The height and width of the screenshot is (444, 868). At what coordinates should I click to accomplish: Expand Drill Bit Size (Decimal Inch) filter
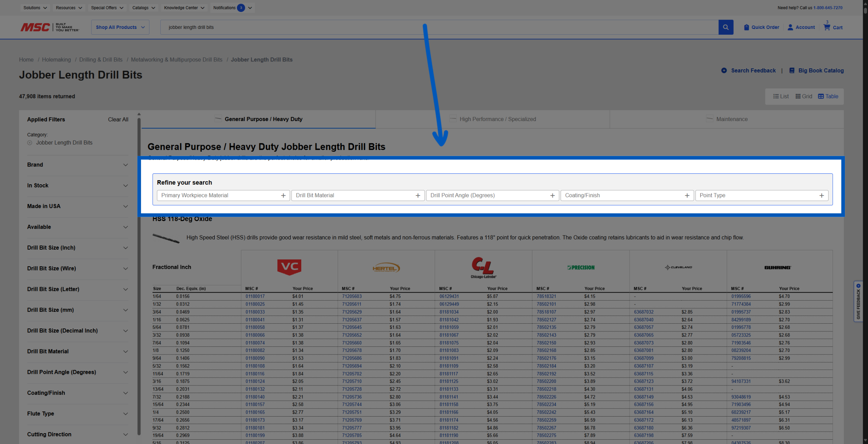tap(78, 331)
